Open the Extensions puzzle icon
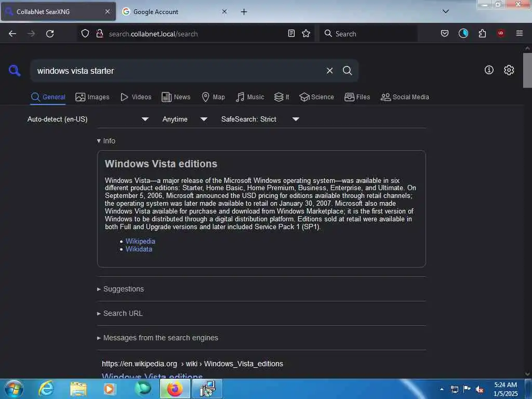 (482, 33)
